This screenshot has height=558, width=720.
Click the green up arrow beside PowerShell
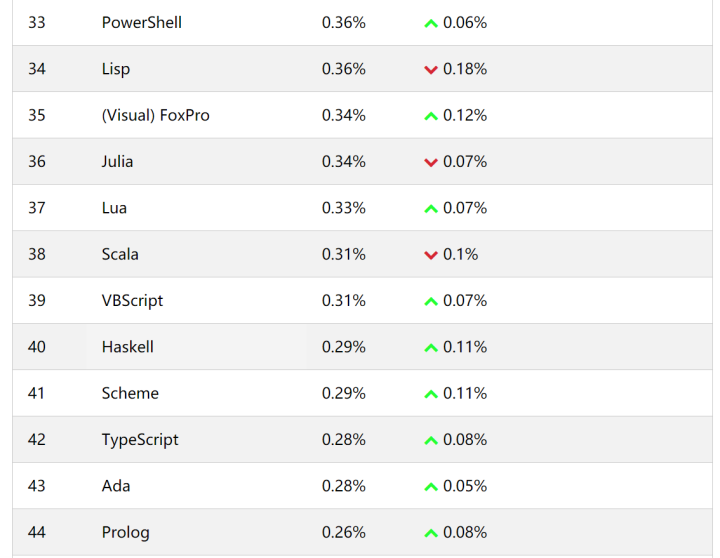tap(431, 23)
